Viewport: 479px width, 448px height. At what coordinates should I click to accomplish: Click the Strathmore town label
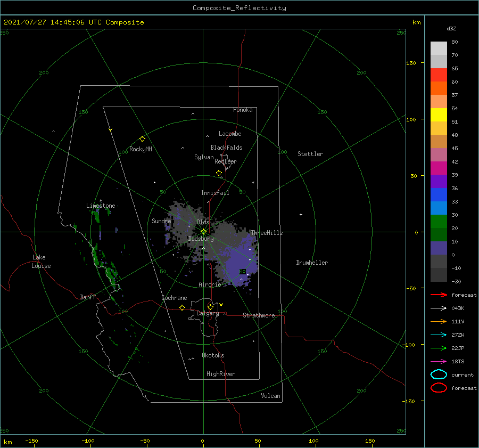coord(259,315)
